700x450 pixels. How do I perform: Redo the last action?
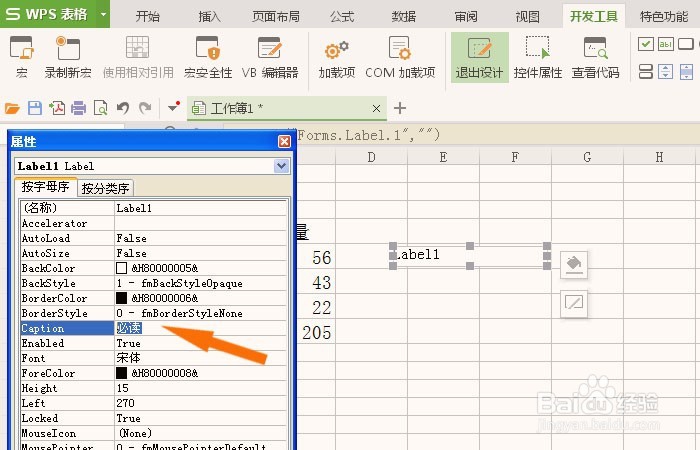145,108
